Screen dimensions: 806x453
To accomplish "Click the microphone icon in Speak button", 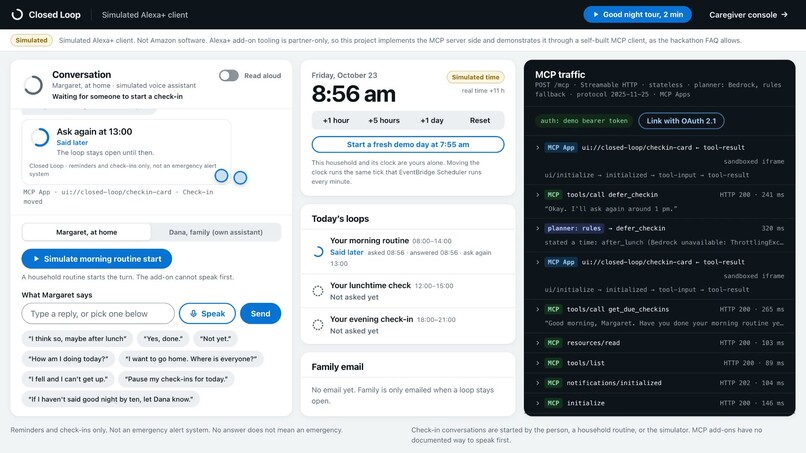I will (193, 314).
